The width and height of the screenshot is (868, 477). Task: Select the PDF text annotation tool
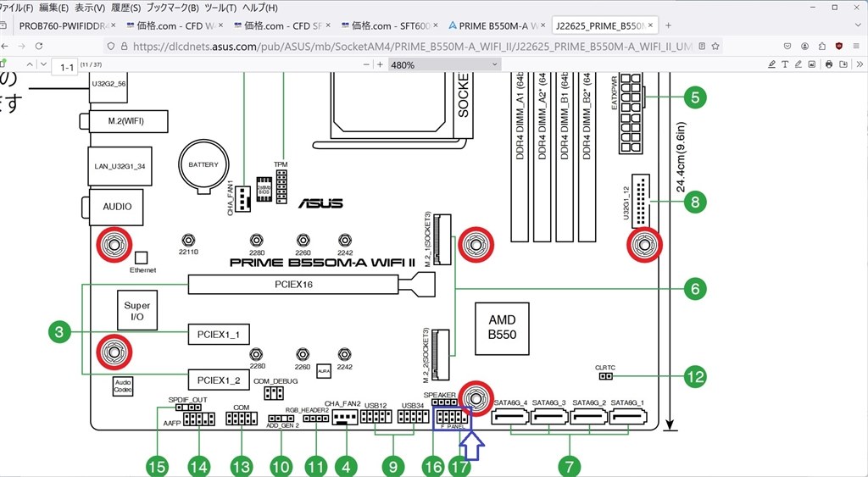point(785,64)
